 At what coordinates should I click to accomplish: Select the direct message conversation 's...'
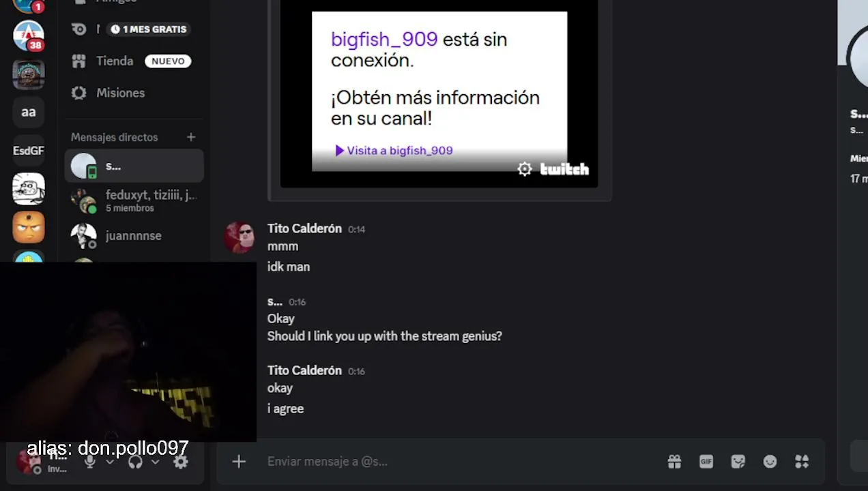(134, 166)
